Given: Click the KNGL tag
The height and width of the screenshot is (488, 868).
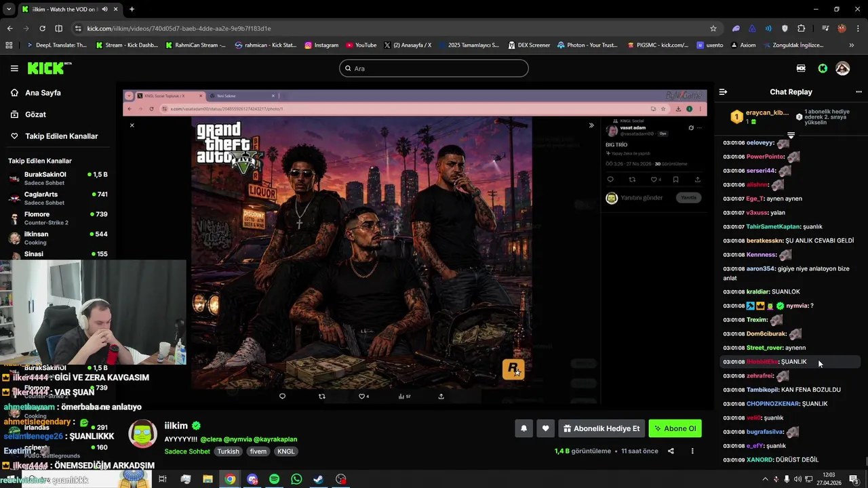Looking at the screenshot, I should (286, 451).
